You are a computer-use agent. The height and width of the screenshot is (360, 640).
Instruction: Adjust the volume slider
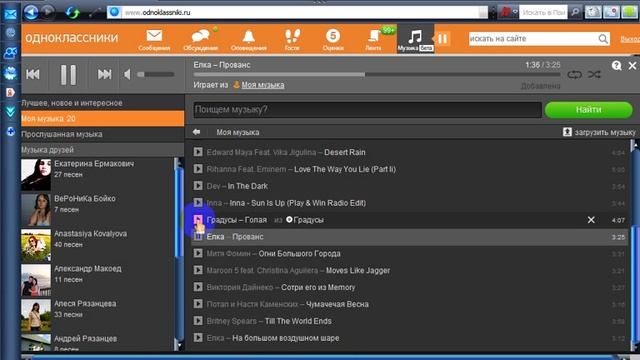pos(156,74)
